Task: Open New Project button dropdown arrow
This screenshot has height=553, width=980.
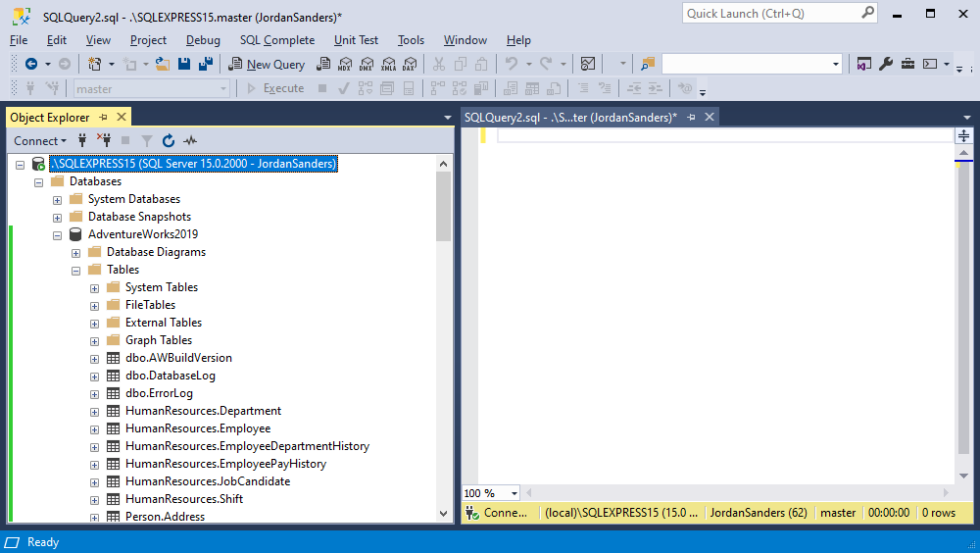Action: pyautogui.click(x=112, y=64)
